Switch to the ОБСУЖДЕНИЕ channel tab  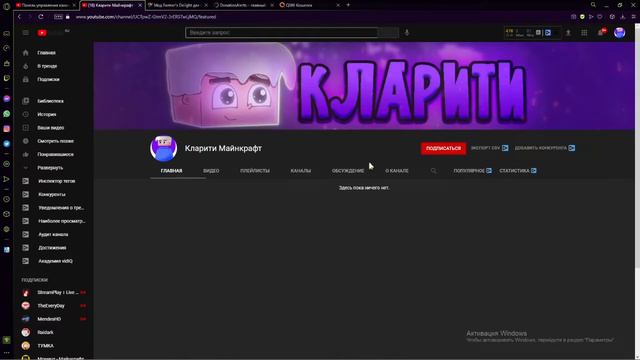click(348, 171)
